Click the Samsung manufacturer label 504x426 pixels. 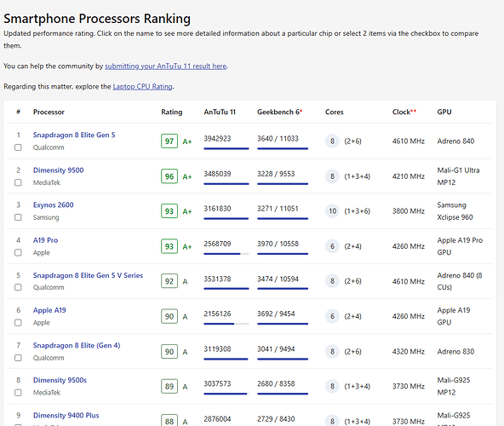coord(46,217)
